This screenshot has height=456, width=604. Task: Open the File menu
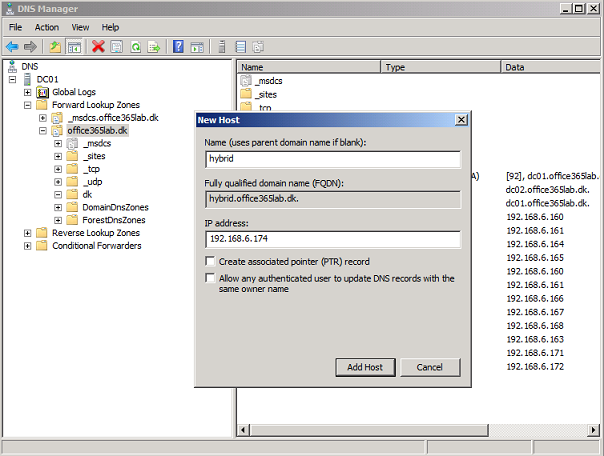click(x=15, y=27)
